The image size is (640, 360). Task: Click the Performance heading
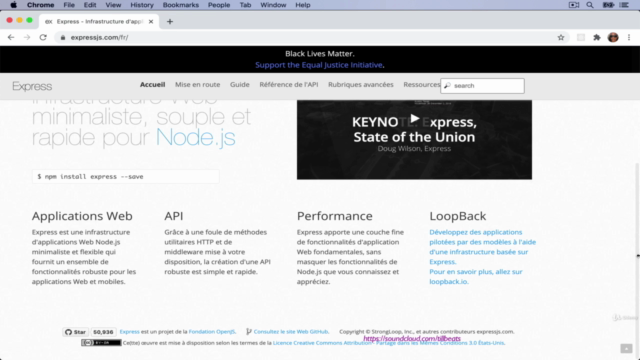(335, 216)
